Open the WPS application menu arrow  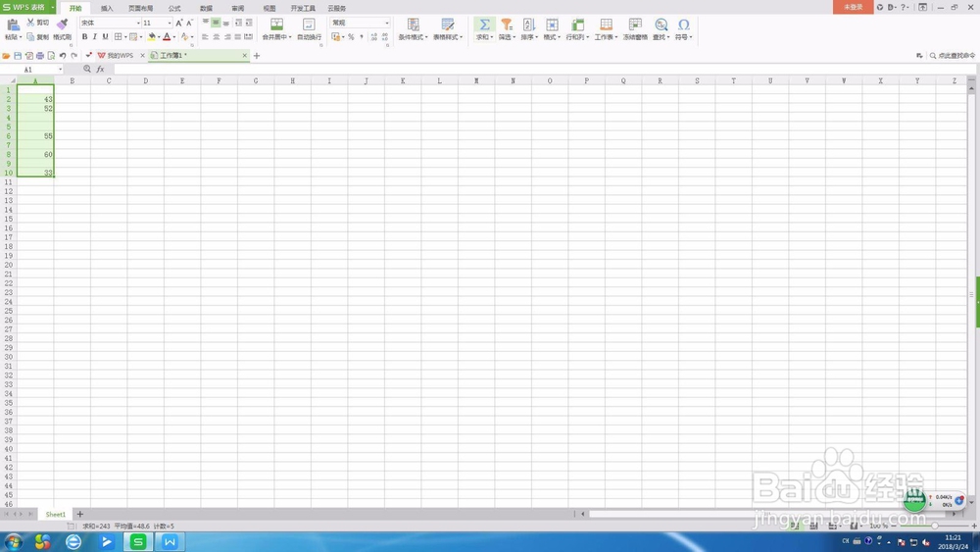click(53, 8)
